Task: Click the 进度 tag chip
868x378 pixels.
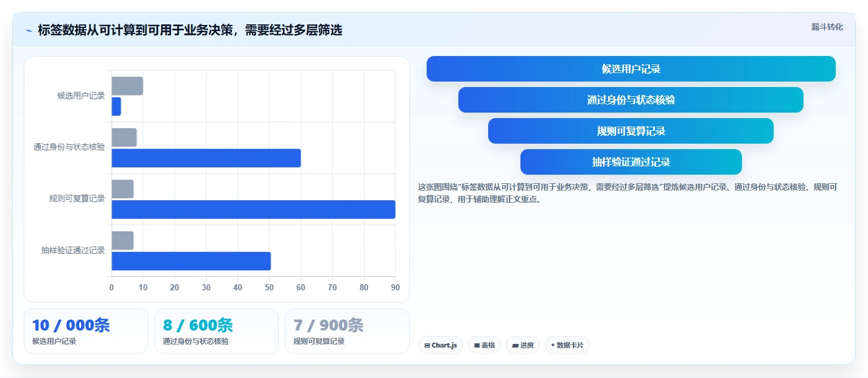Action: pos(523,345)
